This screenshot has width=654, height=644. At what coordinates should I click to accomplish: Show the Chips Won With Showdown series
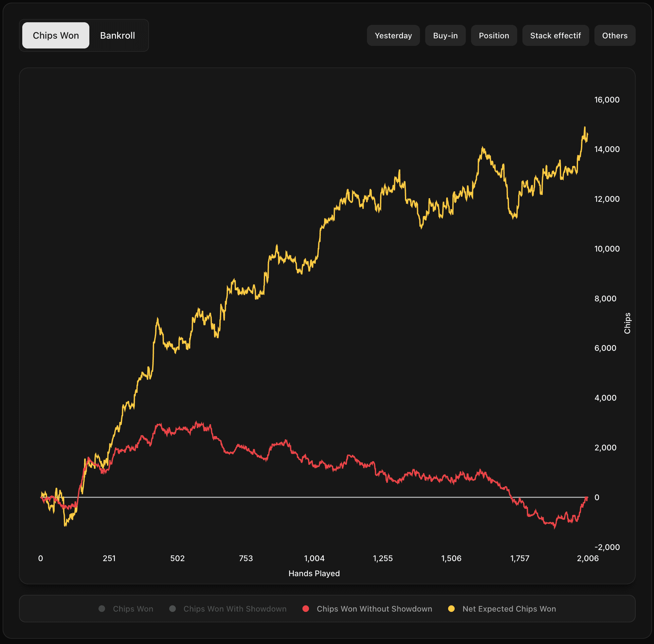click(x=235, y=609)
